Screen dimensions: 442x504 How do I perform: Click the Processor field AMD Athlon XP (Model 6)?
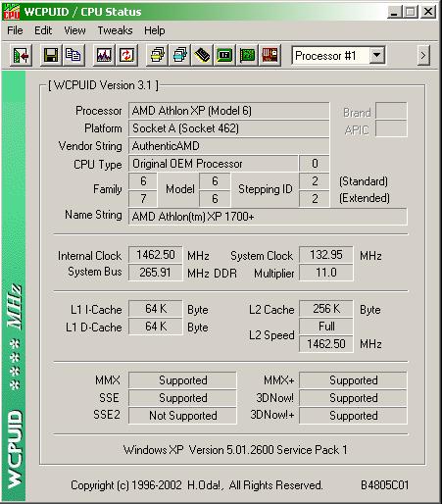pyautogui.click(x=228, y=111)
